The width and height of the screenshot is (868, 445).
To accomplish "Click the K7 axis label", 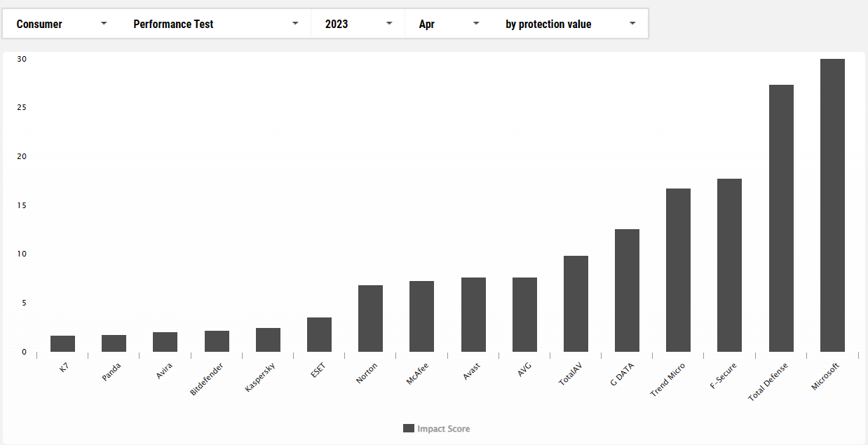I will click(x=64, y=367).
